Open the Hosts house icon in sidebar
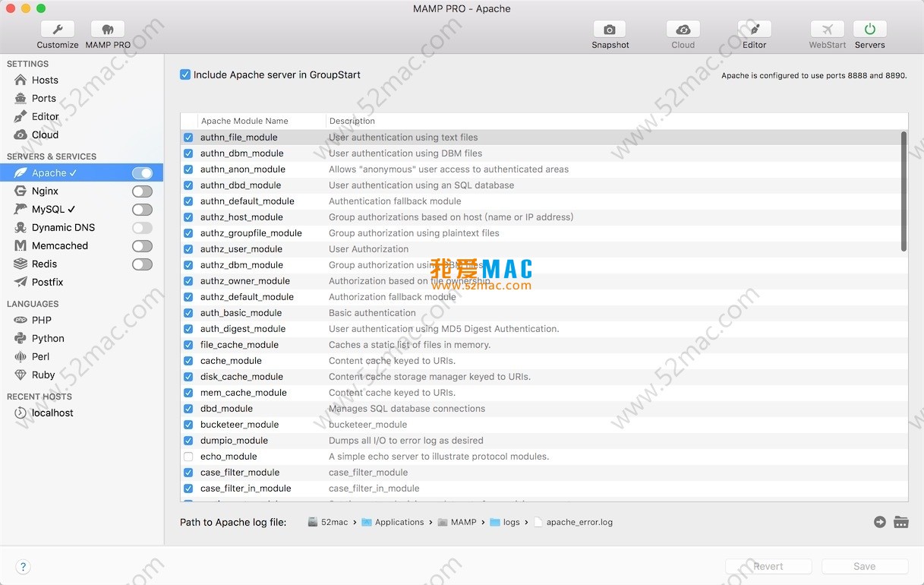Image resolution: width=924 pixels, height=585 pixels. pyautogui.click(x=20, y=80)
